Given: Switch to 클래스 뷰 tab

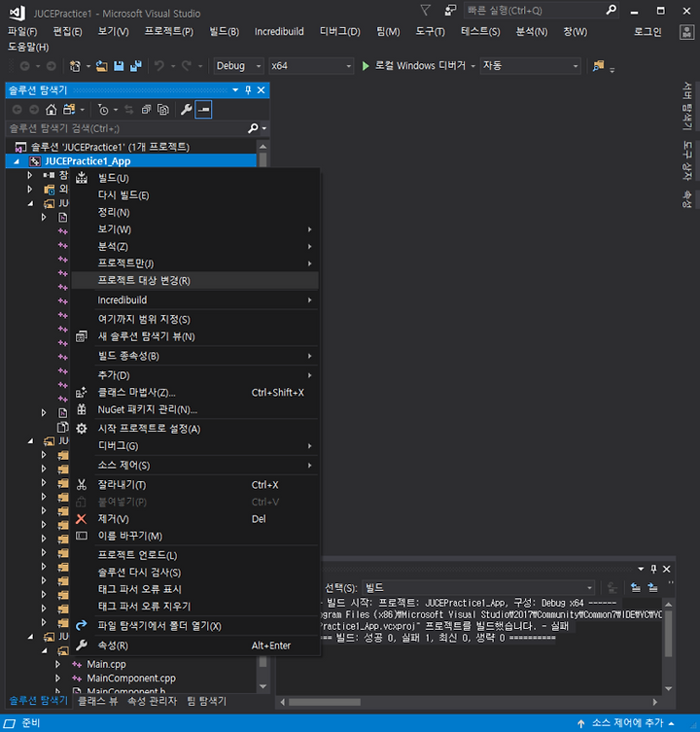Looking at the screenshot, I should click(x=97, y=701).
